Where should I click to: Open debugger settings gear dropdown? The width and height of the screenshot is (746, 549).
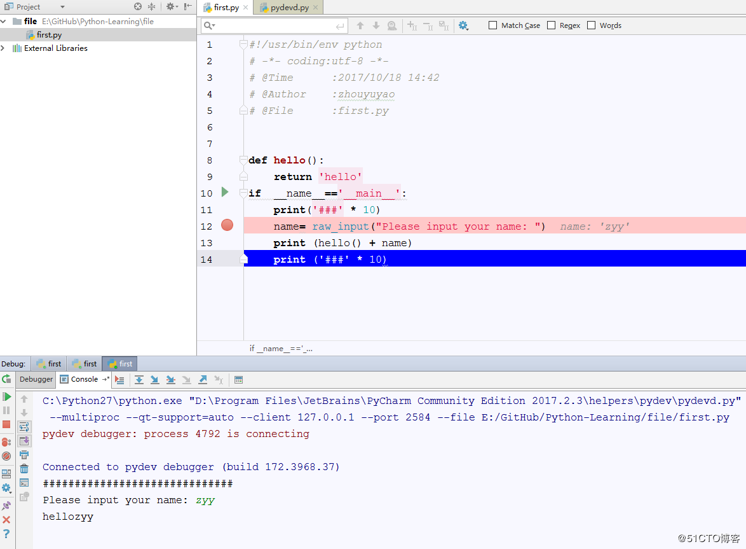pyautogui.click(x=7, y=488)
